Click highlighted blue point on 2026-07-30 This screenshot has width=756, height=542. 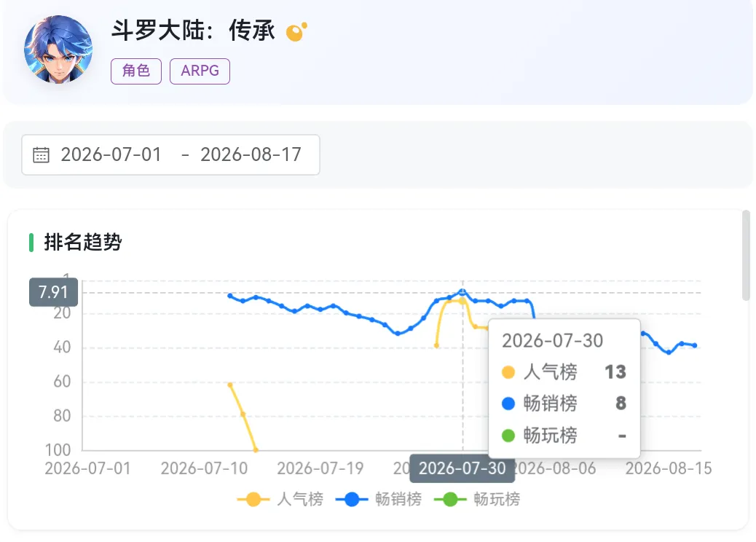(x=462, y=292)
